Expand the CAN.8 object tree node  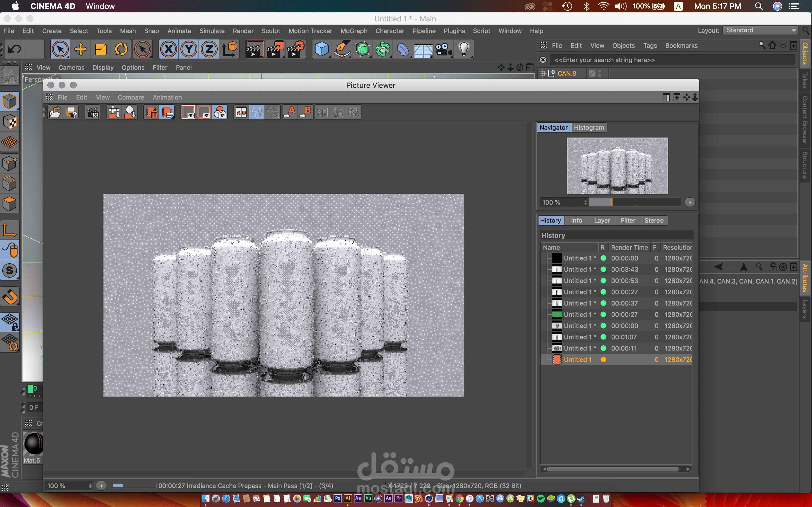542,73
